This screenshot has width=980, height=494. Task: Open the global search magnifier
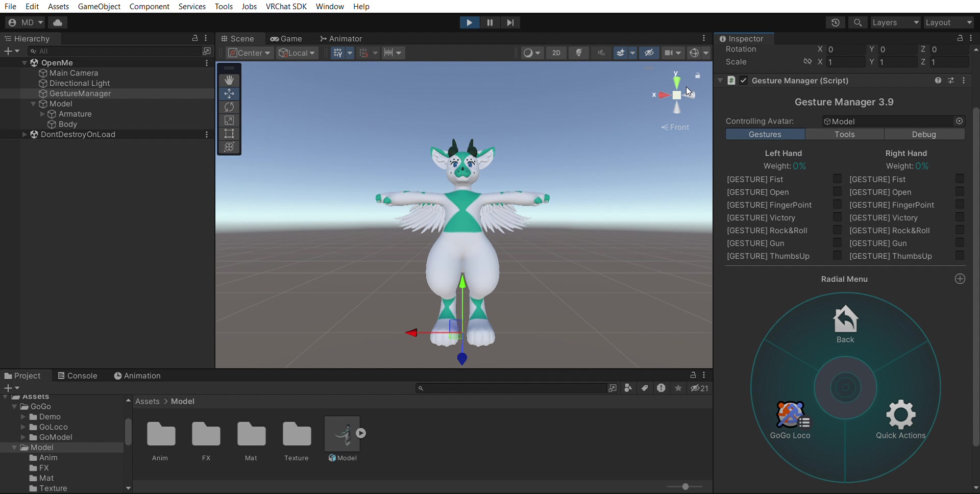point(857,22)
